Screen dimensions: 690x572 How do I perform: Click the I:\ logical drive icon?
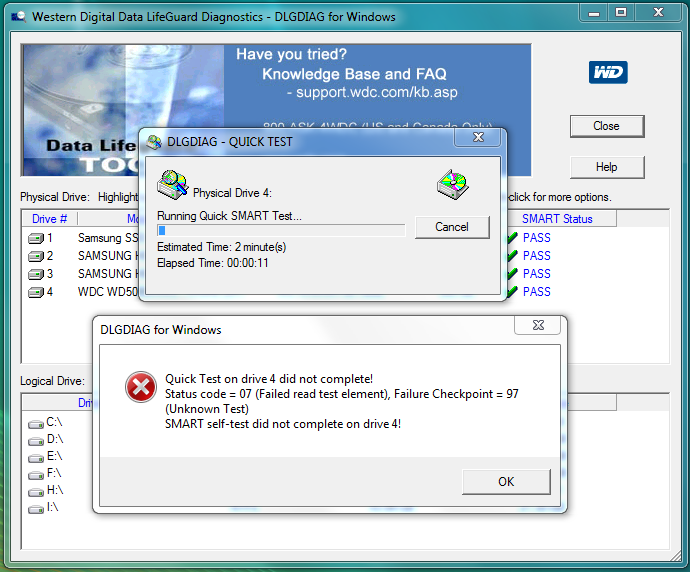pos(36,509)
